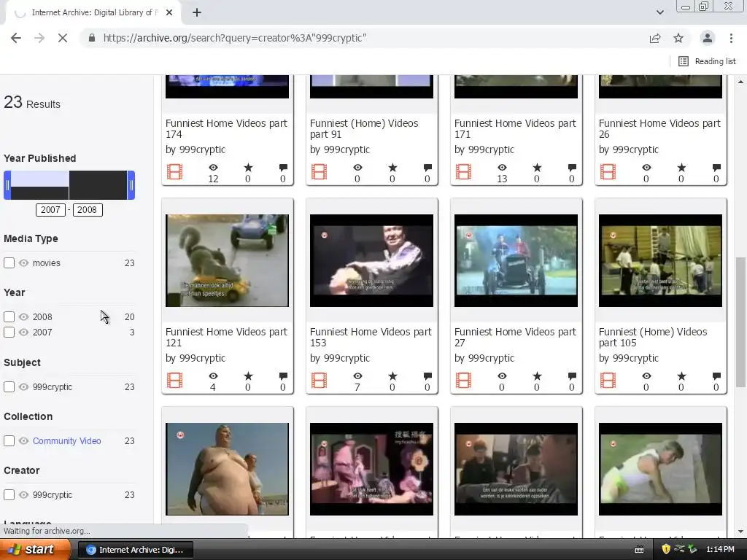This screenshot has height=560, width=747.
Task: Click the movie film icon on part 121 card
Action: pyautogui.click(x=175, y=380)
